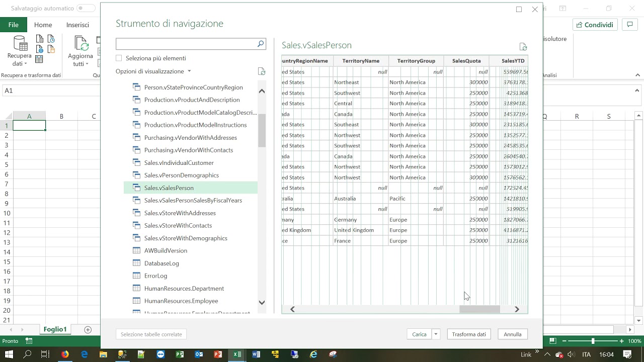Click the preview horizontal scrollbar thumb
Viewport: 644px width, 362px height.
pyautogui.click(x=479, y=309)
